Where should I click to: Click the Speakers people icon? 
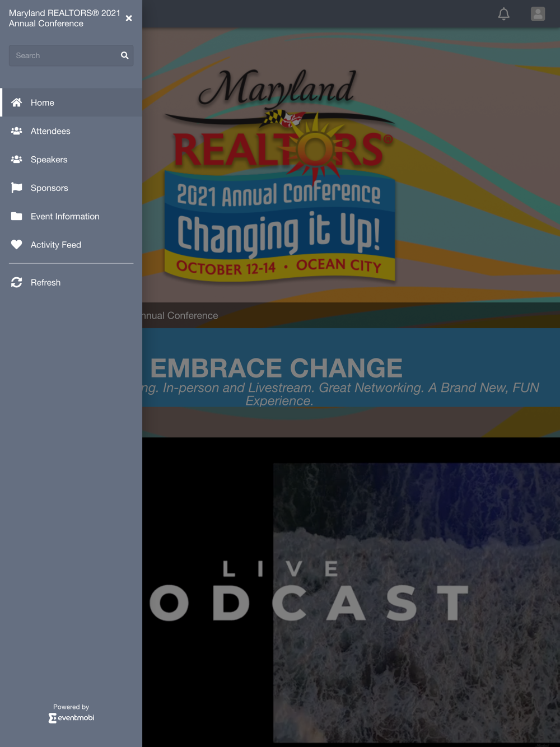(x=17, y=160)
